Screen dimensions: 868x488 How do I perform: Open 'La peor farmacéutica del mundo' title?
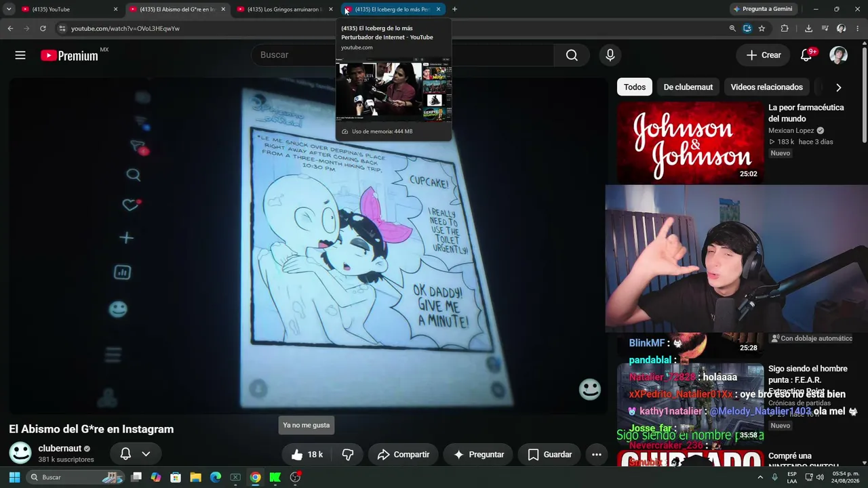[806, 113]
